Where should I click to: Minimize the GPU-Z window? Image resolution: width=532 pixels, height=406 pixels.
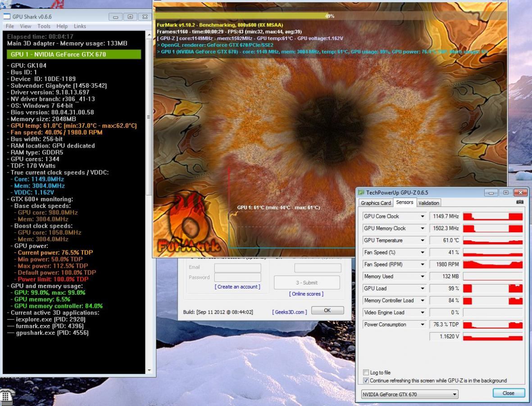491,193
